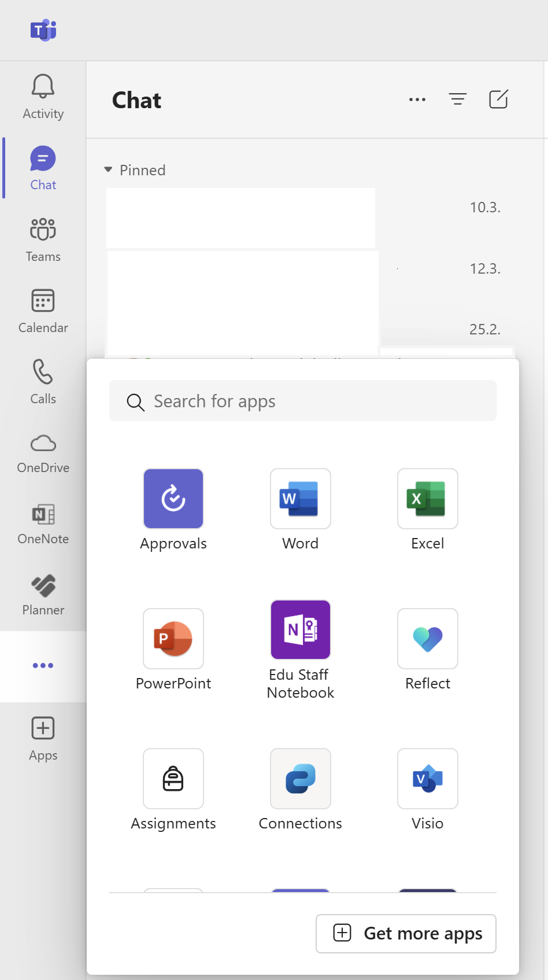The image size is (548, 980).
Task: Open the Activity bell in sidebar
Action: [x=43, y=97]
